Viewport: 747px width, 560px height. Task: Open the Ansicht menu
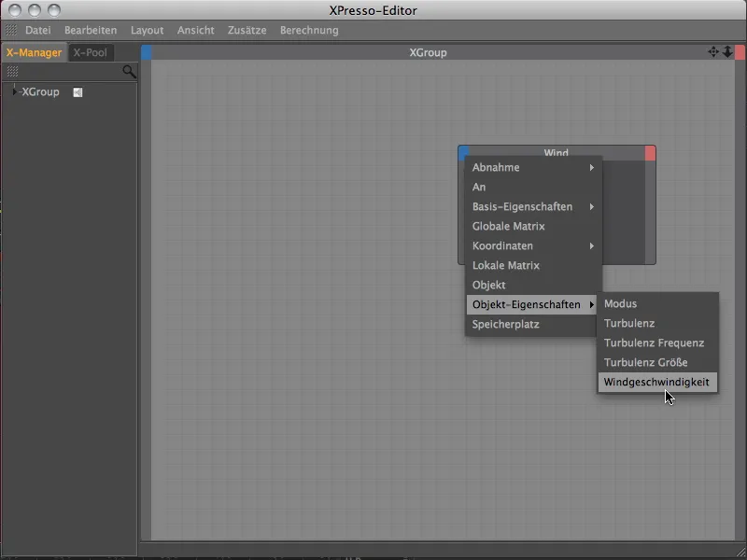(196, 30)
